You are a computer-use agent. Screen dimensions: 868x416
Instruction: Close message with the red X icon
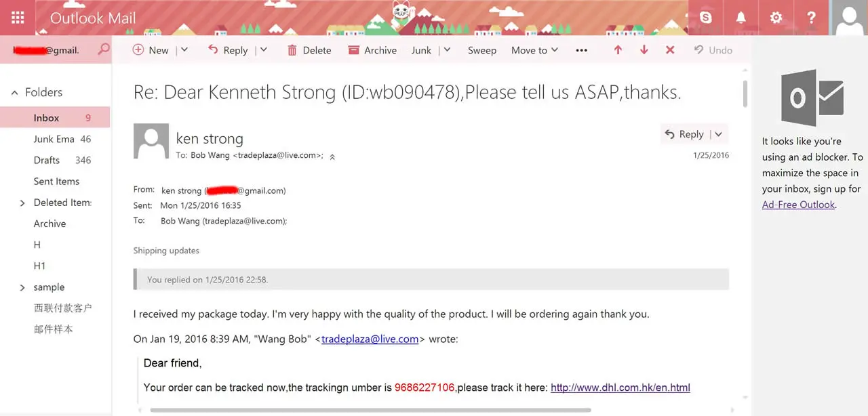click(670, 50)
